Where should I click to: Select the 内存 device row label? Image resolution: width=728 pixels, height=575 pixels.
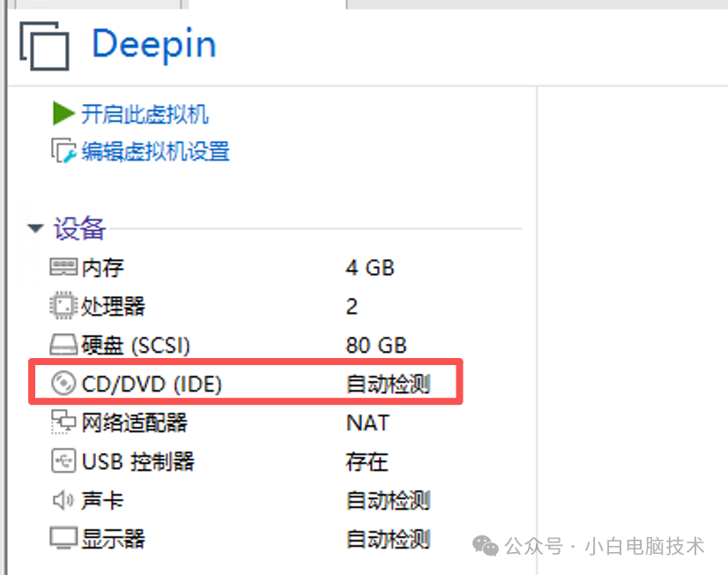102,268
